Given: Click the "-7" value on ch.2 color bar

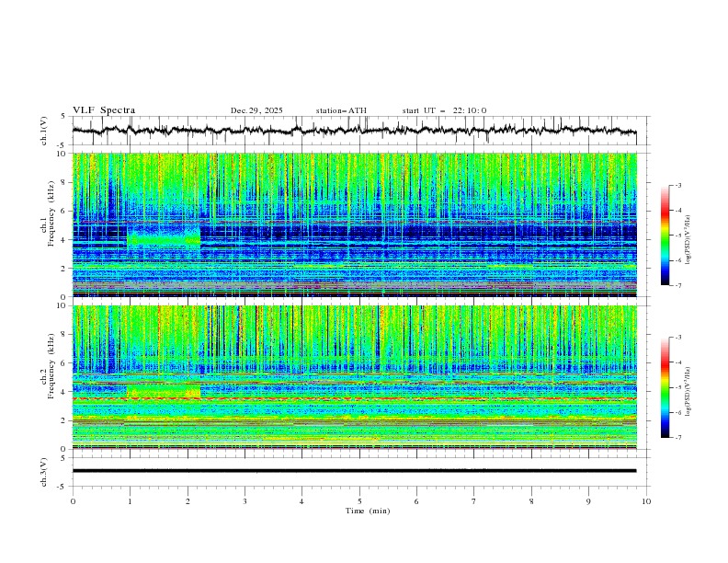Looking at the screenshot, I should pos(678,438).
